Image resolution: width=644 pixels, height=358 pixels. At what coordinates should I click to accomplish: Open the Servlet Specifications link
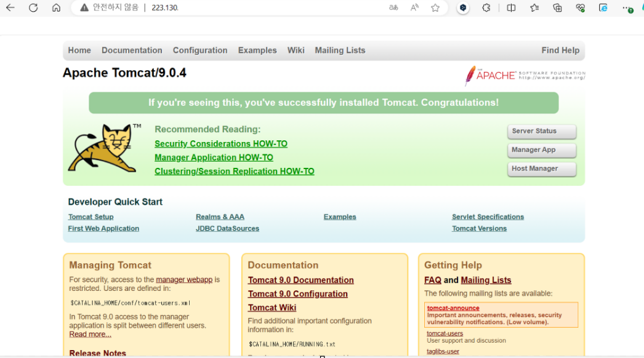pos(488,217)
